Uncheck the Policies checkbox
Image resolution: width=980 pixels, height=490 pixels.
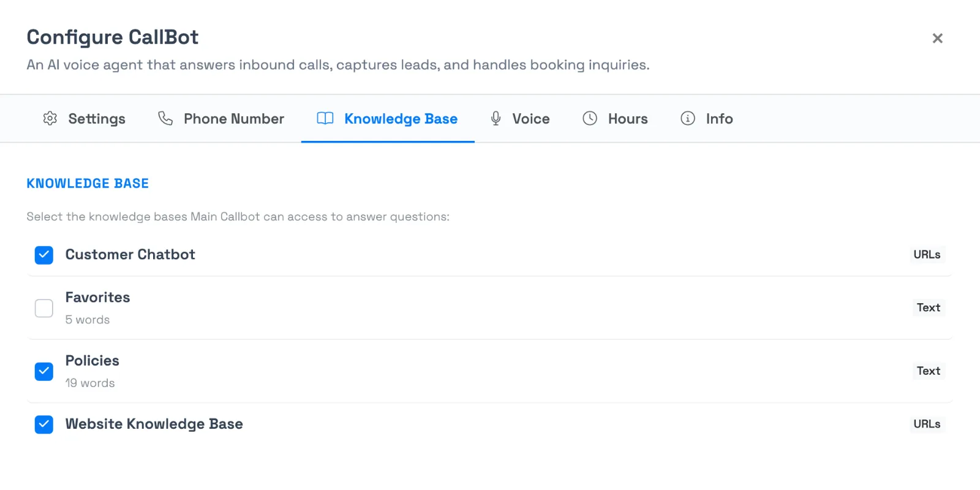pos(44,371)
